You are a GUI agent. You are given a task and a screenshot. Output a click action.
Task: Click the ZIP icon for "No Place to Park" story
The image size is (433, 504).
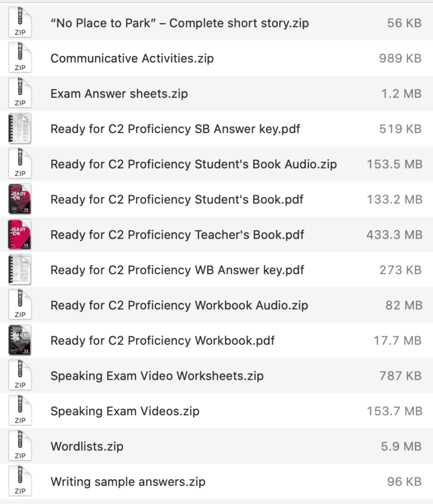20,23
